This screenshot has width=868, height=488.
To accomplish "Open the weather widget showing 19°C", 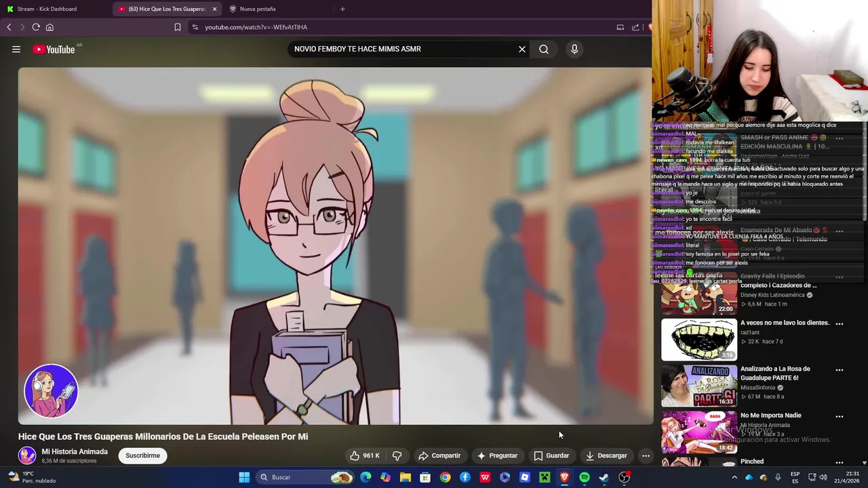I will 31,477.
